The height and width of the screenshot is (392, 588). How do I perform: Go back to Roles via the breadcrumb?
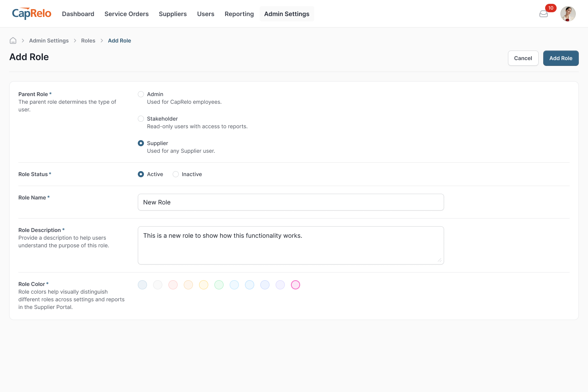pos(88,41)
